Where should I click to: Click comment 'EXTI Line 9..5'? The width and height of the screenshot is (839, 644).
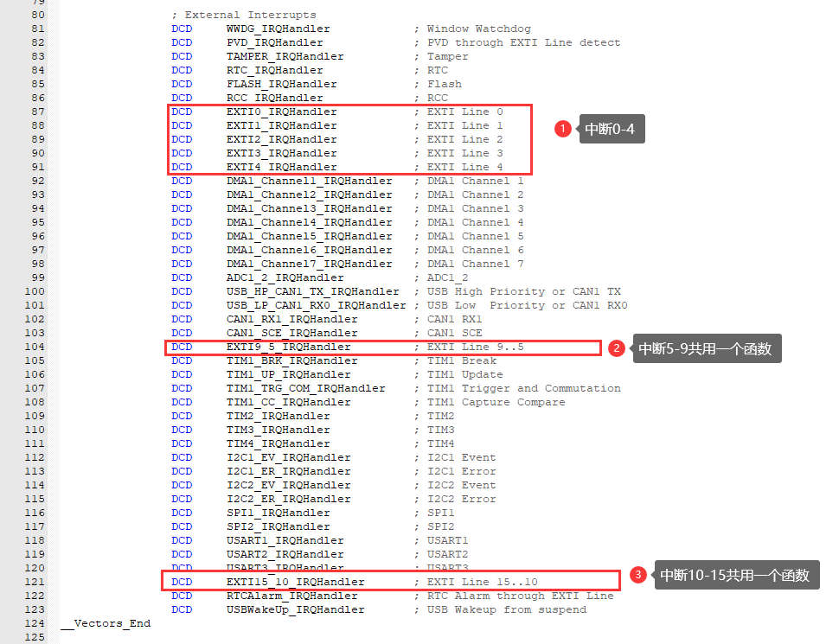pyautogui.click(x=475, y=348)
